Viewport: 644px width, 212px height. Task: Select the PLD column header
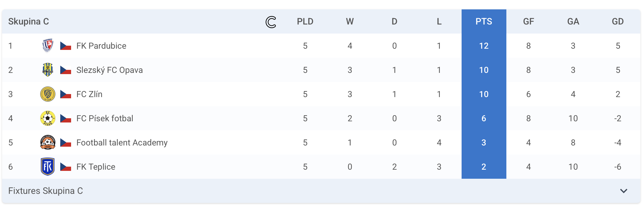[305, 21]
